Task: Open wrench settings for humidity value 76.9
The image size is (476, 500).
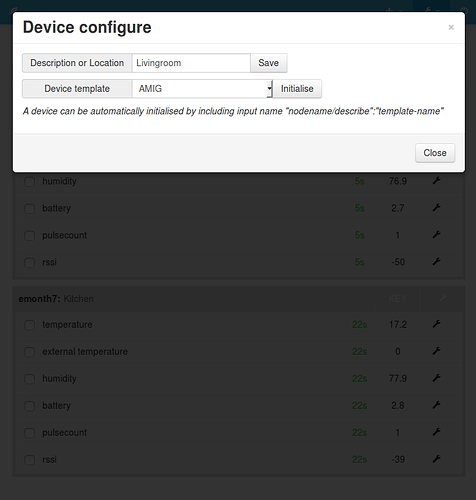Action: tap(436, 181)
